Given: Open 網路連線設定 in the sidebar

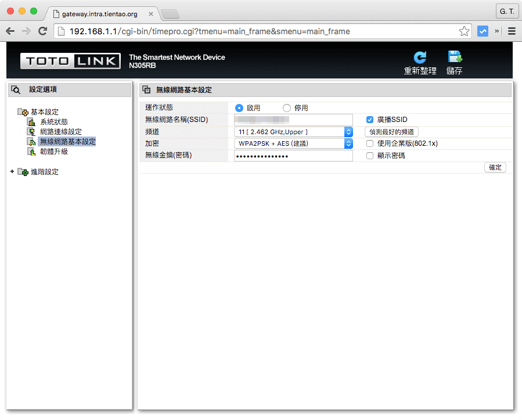Looking at the screenshot, I should point(60,132).
